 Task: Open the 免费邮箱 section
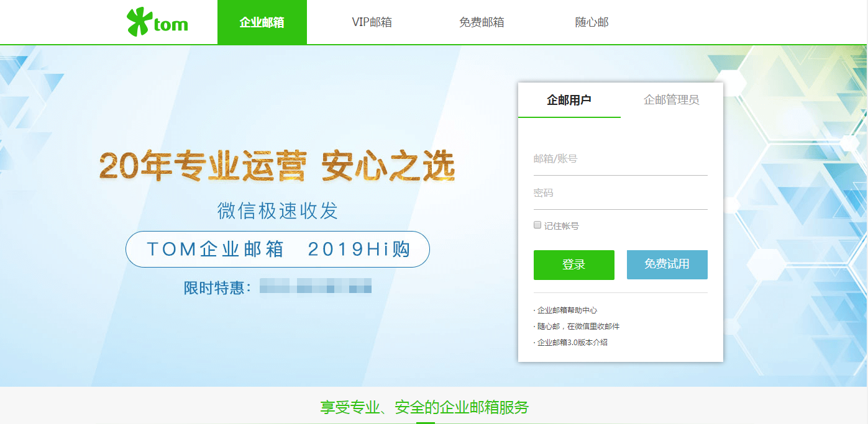coord(482,21)
